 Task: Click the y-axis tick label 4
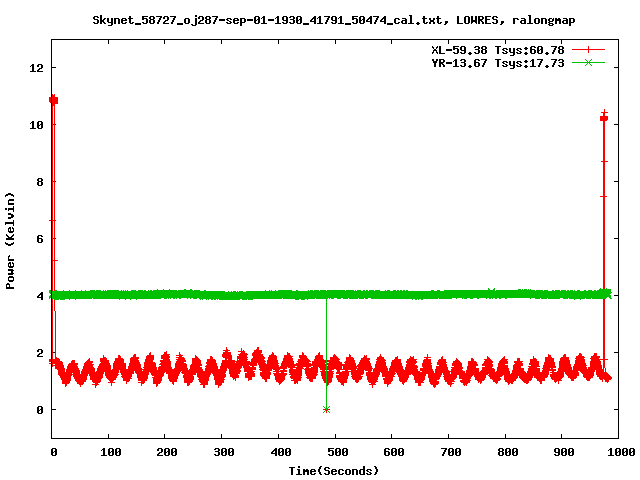pos(40,296)
